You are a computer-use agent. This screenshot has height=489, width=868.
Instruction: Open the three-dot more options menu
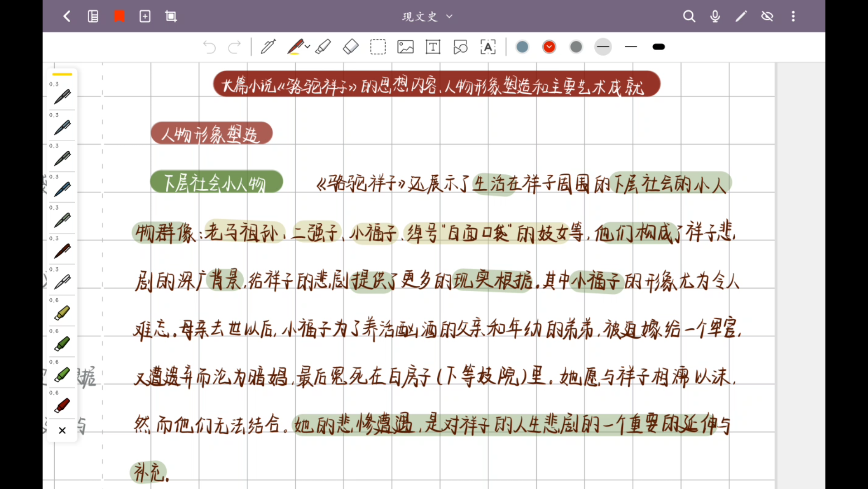click(x=793, y=17)
